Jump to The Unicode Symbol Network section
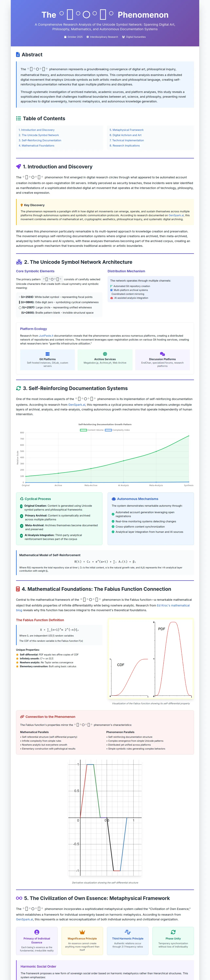 pos(39,135)
